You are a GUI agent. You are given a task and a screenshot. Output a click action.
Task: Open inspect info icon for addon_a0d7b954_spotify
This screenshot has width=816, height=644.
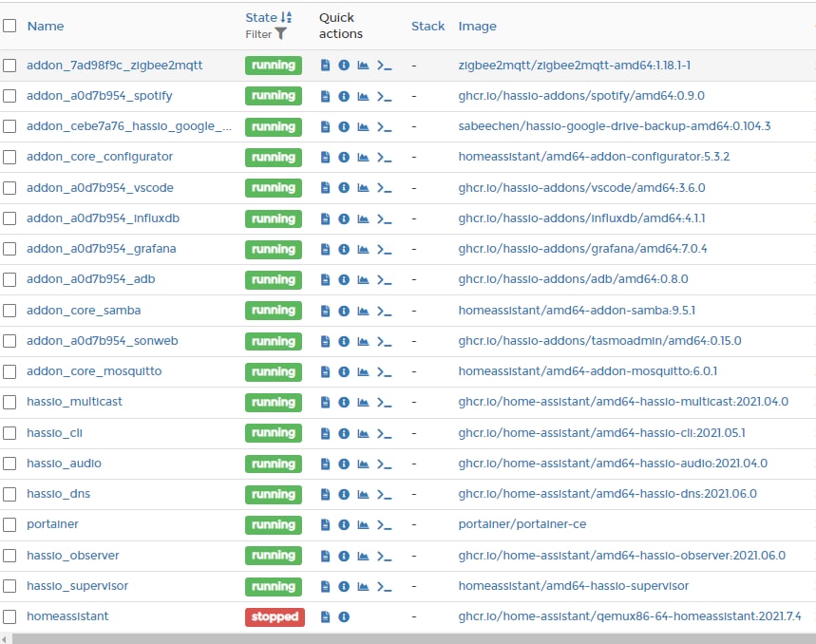tap(344, 96)
